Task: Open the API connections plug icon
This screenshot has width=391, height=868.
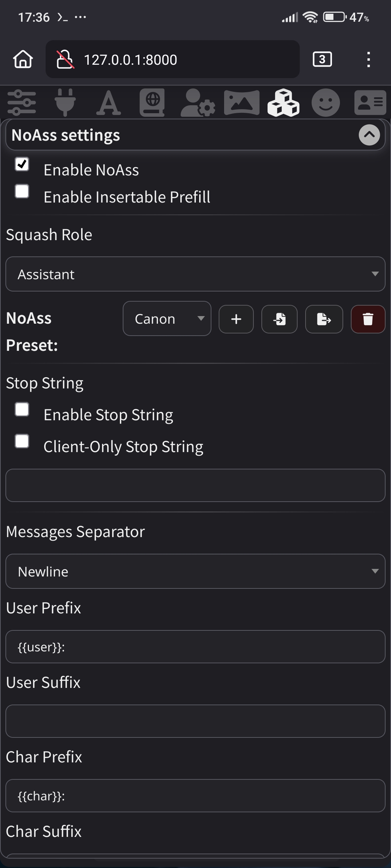Action: click(65, 103)
